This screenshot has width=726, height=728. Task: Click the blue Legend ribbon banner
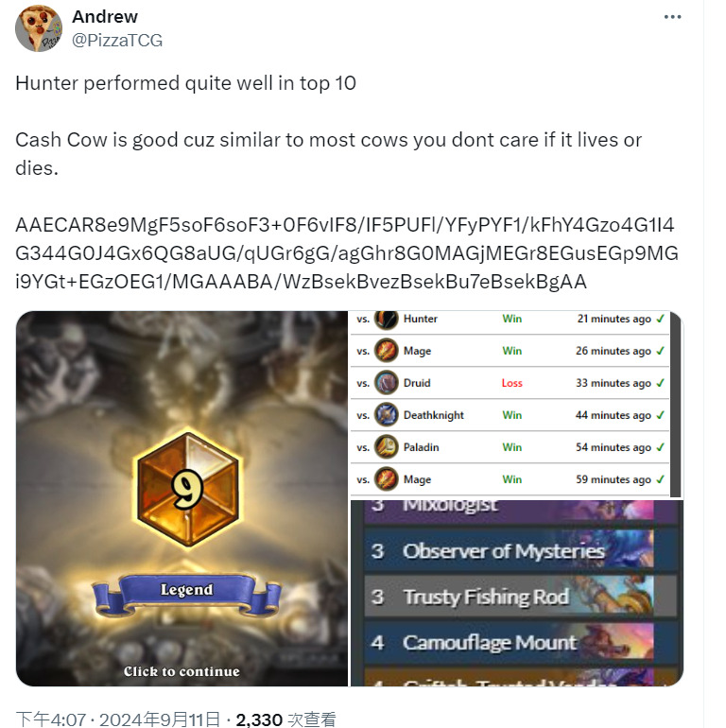(x=186, y=595)
